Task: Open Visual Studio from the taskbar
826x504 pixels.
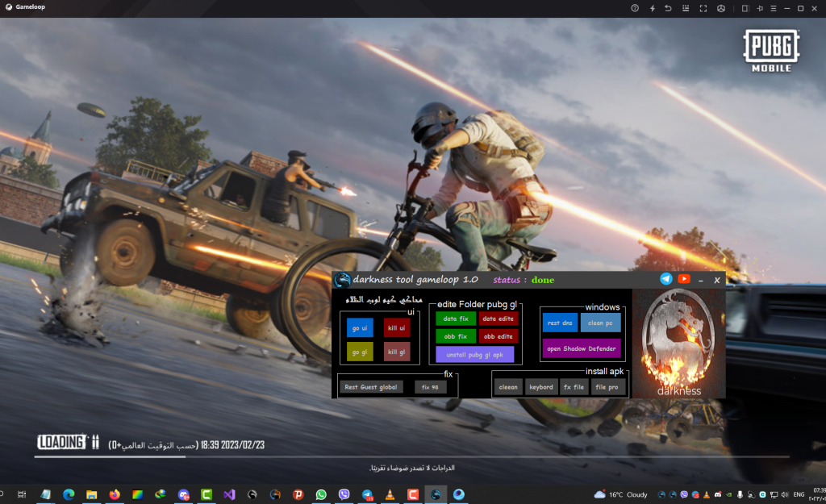Action: (x=229, y=494)
